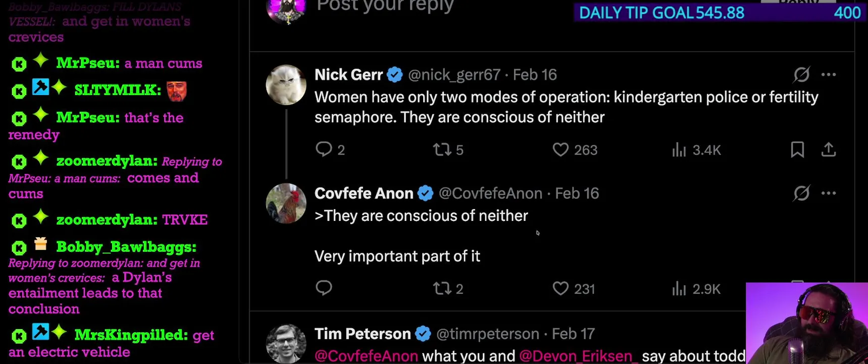Open more options on Covfefe Anon's tweet
The height and width of the screenshot is (364, 868).
click(829, 193)
